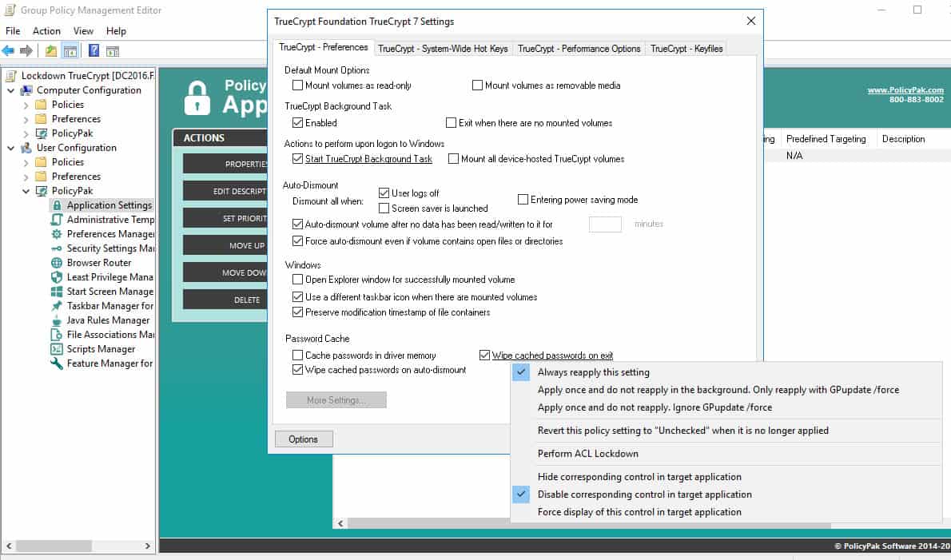The image size is (951, 560).
Task: Expand Policies under Computer Configuration
Action: click(26, 105)
